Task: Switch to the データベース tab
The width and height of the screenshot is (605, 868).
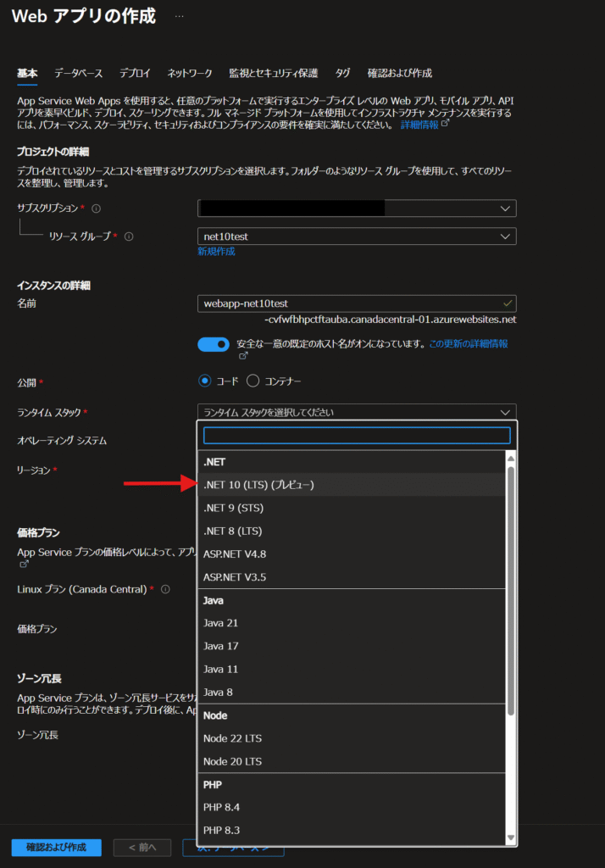Action: point(78,73)
